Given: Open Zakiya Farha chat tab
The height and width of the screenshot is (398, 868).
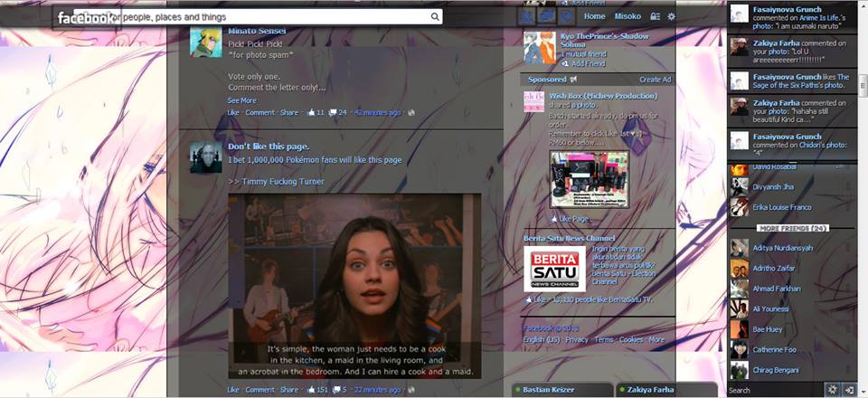Looking at the screenshot, I should pos(666,390).
